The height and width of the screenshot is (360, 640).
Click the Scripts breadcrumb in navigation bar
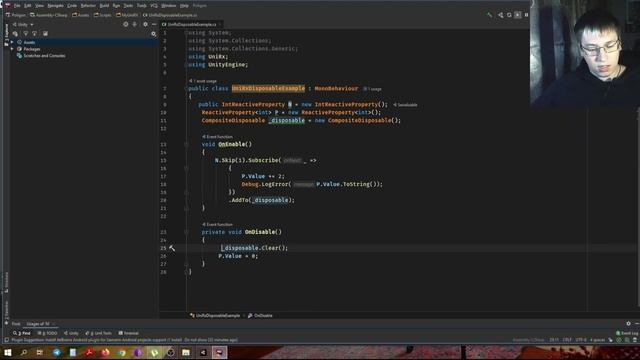pyautogui.click(x=102, y=15)
